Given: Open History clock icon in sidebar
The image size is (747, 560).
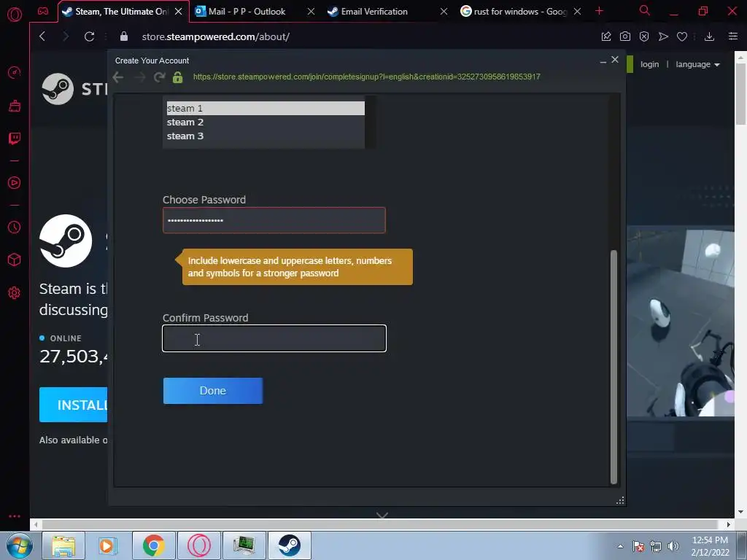Looking at the screenshot, I should tap(15, 227).
